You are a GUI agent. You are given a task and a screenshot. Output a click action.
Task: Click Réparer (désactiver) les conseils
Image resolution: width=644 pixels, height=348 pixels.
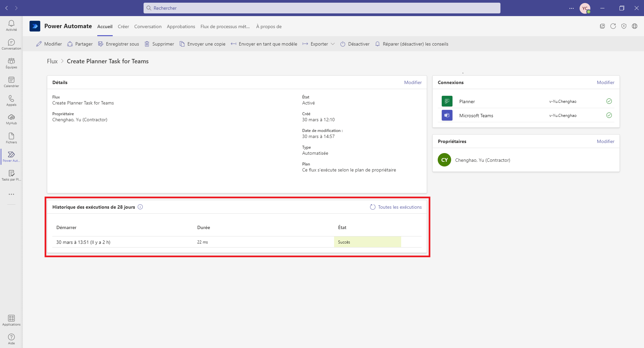[412, 44]
